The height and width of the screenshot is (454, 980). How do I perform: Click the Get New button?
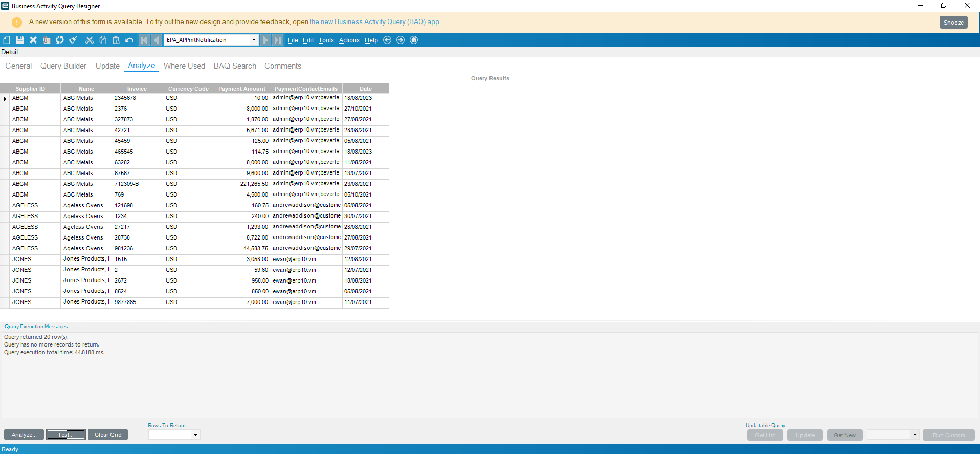844,435
